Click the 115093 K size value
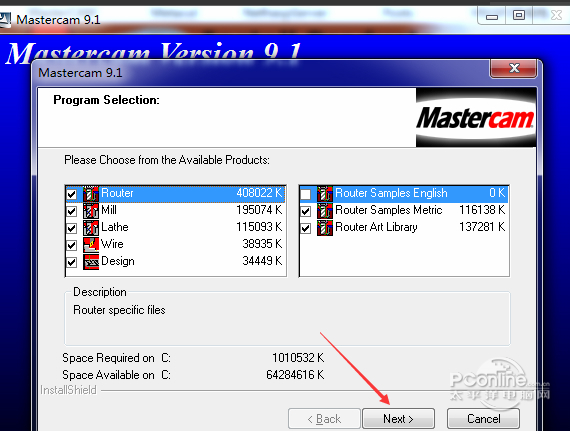 tap(259, 227)
